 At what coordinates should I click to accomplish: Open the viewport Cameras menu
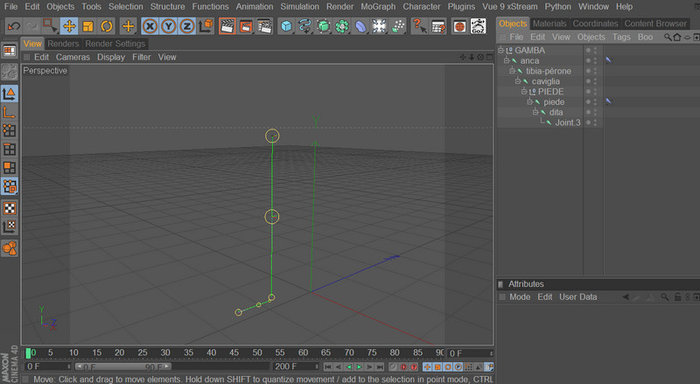(x=73, y=57)
